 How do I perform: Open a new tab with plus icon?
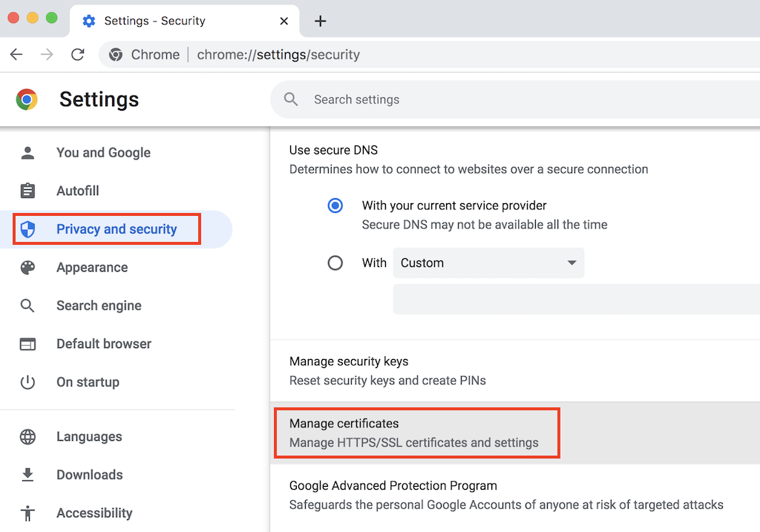click(321, 21)
